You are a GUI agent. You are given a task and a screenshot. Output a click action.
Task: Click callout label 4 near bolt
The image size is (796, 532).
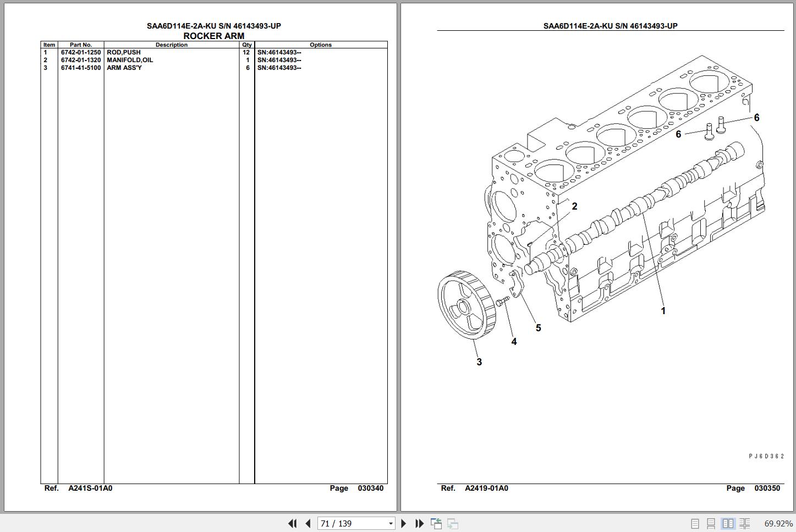[x=514, y=342]
